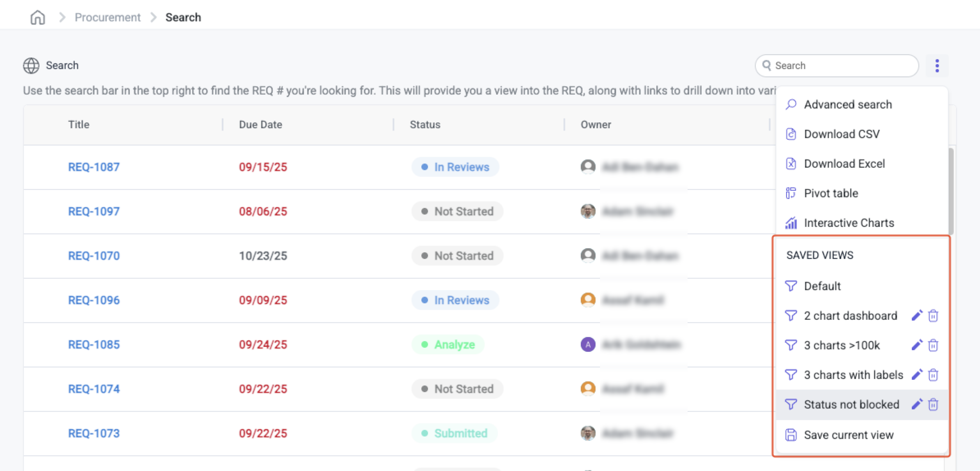This screenshot has height=471, width=980.
Task: Go to Procurement in breadcrumb
Action: [108, 17]
